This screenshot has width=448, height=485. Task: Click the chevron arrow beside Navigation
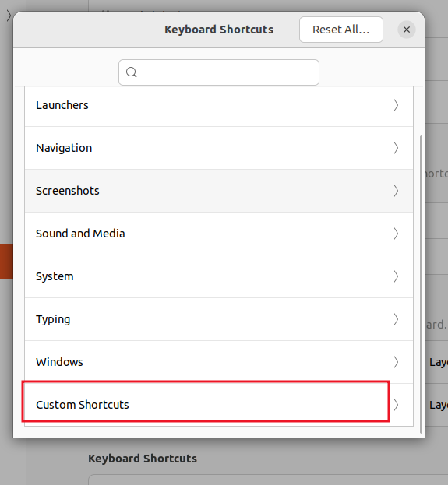396,148
